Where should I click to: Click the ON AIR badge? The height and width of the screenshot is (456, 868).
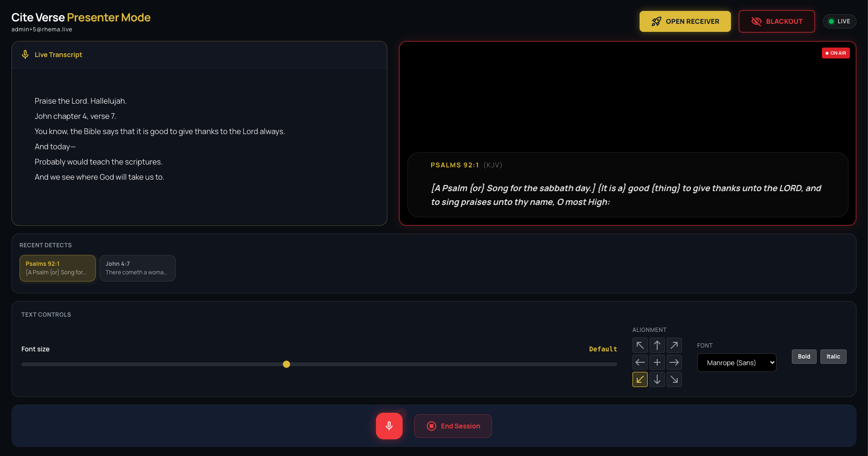point(836,53)
